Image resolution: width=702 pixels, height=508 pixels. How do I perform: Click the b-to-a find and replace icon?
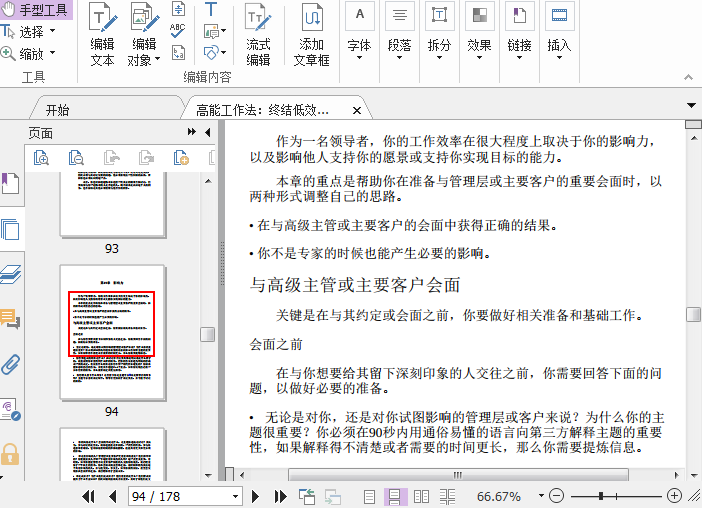(178, 53)
